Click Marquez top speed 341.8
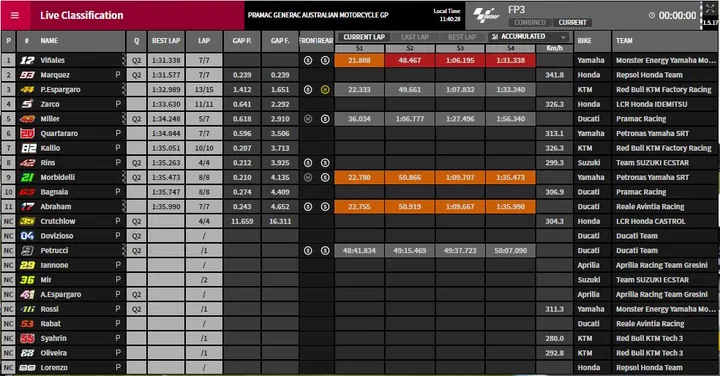The width and height of the screenshot is (720, 376). pyautogui.click(x=555, y=75)
